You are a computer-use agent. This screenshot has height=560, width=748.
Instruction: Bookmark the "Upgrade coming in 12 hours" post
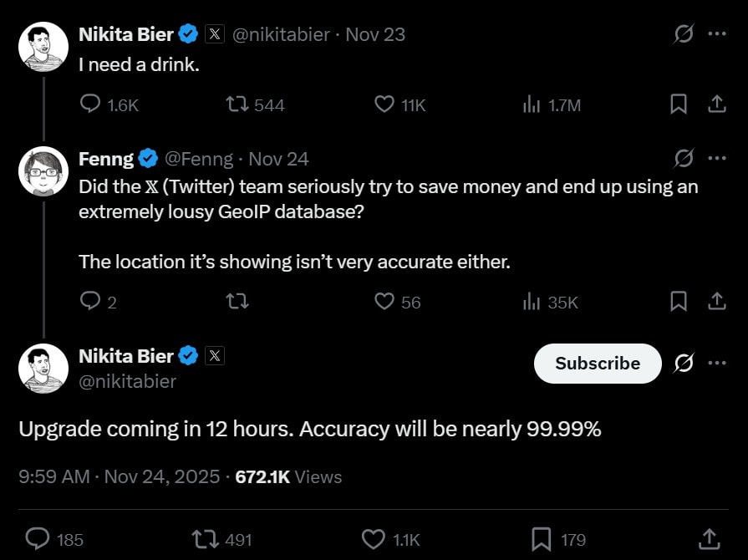point(542,540)
